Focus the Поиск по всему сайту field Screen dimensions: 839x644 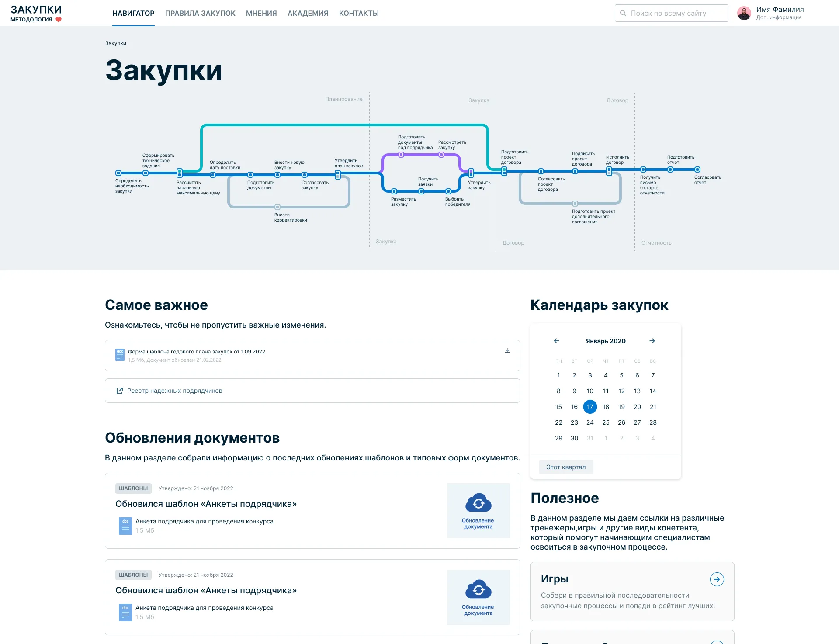tap(671, 13)
